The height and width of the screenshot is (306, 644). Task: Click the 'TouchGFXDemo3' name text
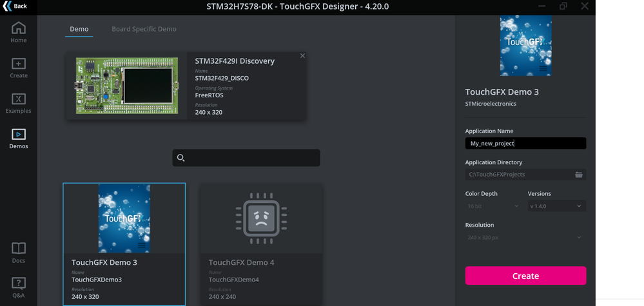(x=97, y=280)
